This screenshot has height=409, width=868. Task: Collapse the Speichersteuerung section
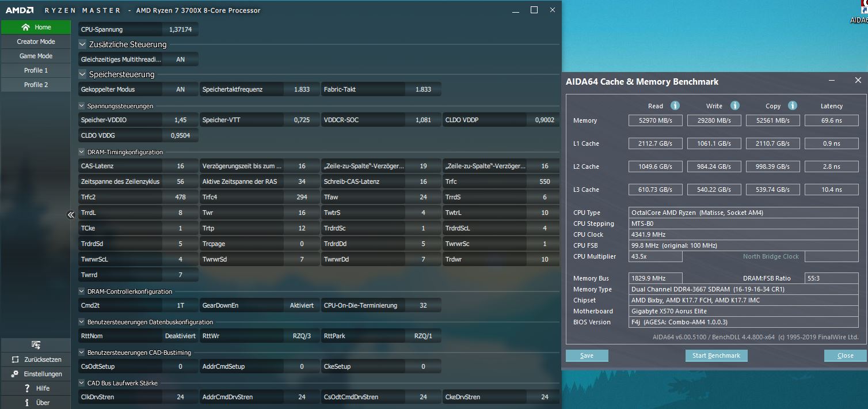tap(82, 74)
